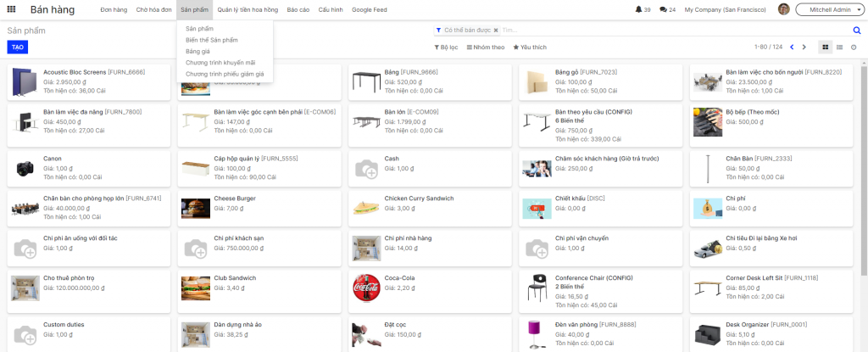Open Nhóm theo grouping dropdown
This screenshot has width=868, height=352.
[486, 47]
